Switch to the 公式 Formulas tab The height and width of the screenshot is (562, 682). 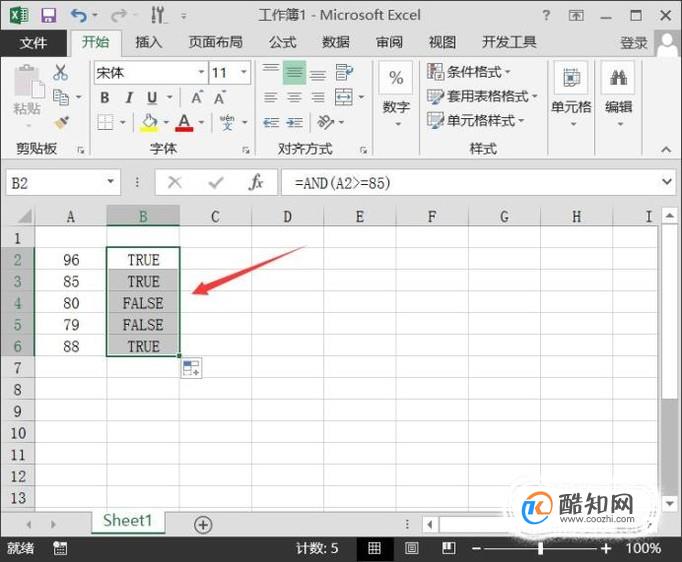tap(282, 43)
